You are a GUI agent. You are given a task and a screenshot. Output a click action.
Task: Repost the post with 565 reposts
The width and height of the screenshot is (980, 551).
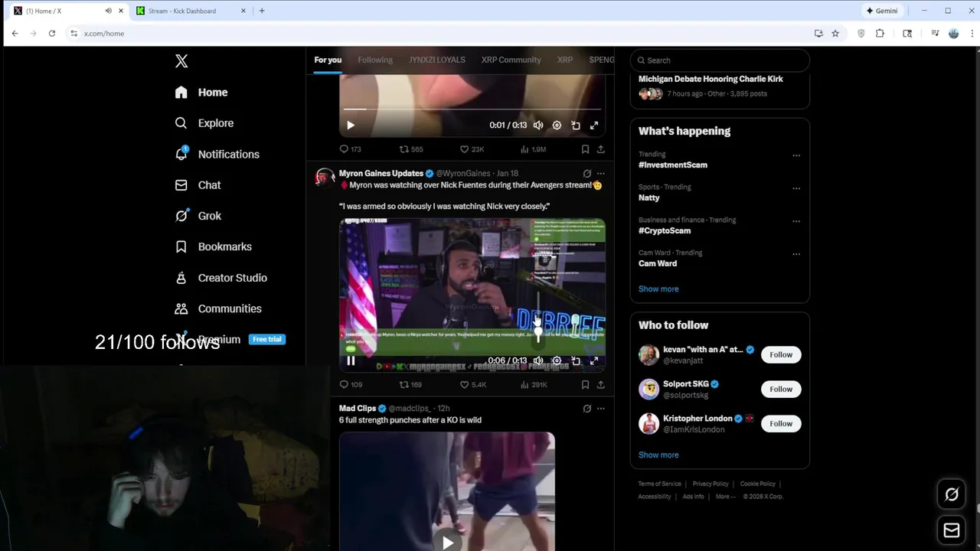pyautogui.click(x=411, y=149)
